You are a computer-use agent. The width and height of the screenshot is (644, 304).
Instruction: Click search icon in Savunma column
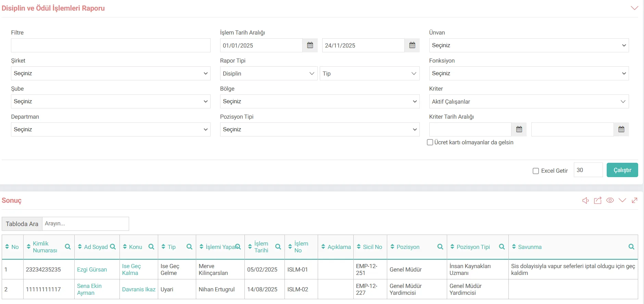point(631,247)
